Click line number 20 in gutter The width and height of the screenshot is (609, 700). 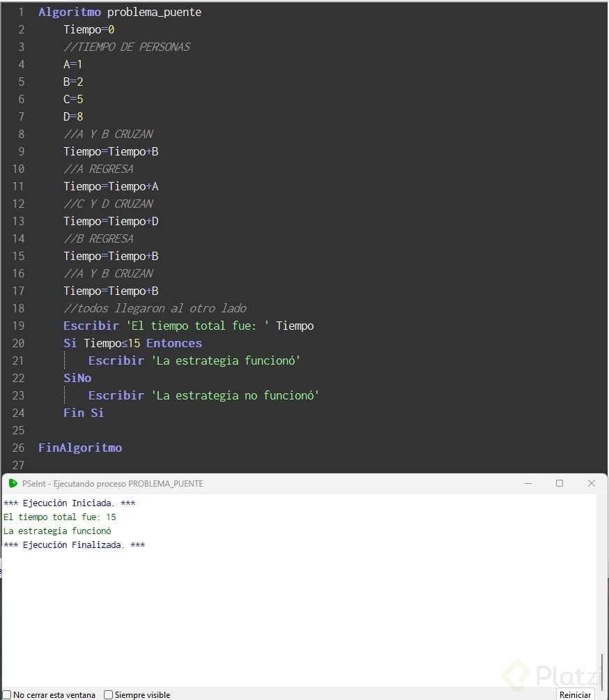(x=18, y=343)
